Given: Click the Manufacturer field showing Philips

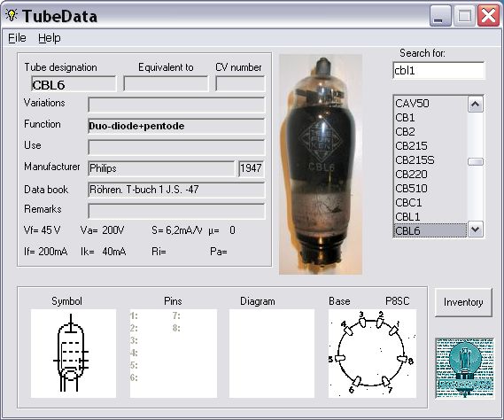Looking at the screenshot, I should [x=161, y=168].
